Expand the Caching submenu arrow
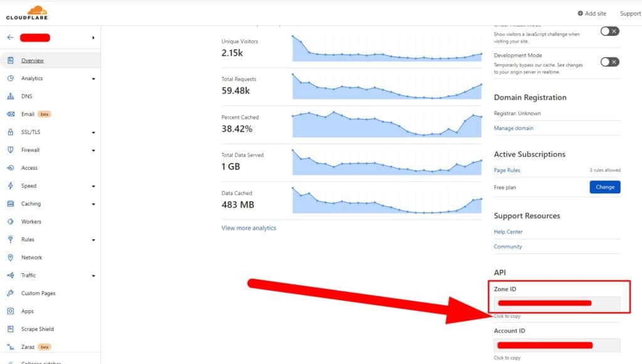Screen dimensions: 642x364 (93, 204)
